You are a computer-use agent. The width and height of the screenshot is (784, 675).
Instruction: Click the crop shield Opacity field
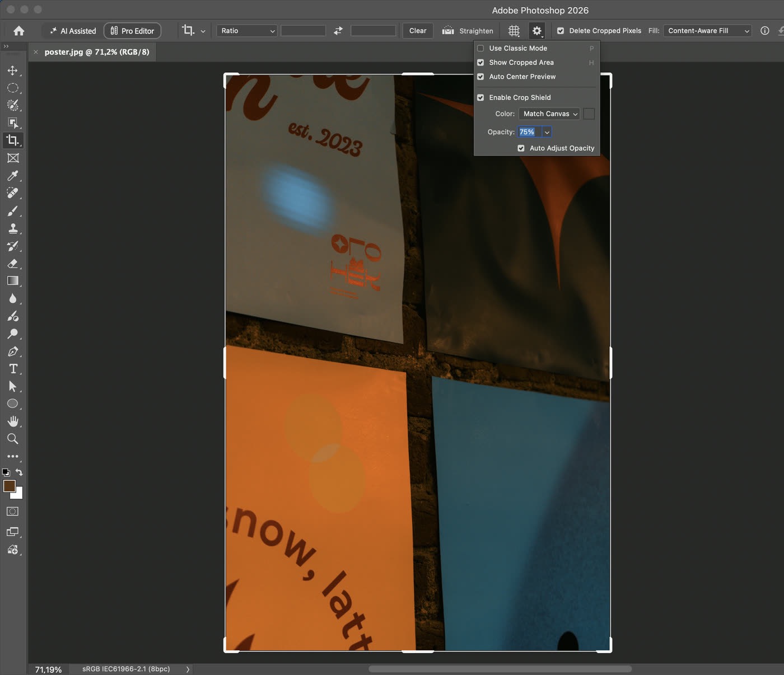click(530, 132)
